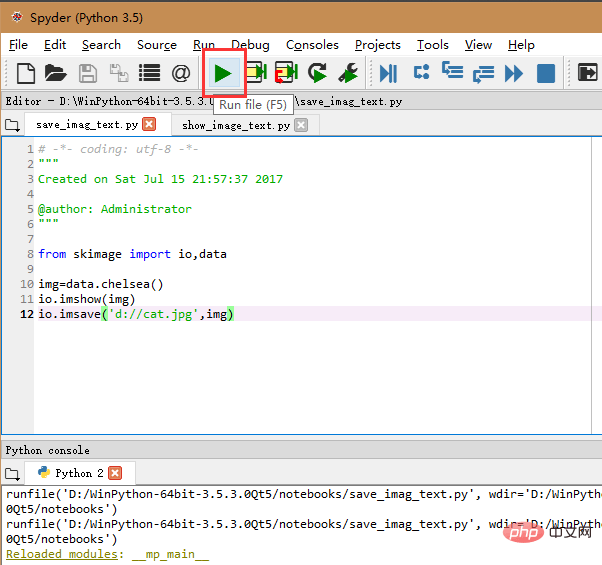Click the @ email-symbol toolbar icon
Screen dimensions: 602x565
click(181, 73)
